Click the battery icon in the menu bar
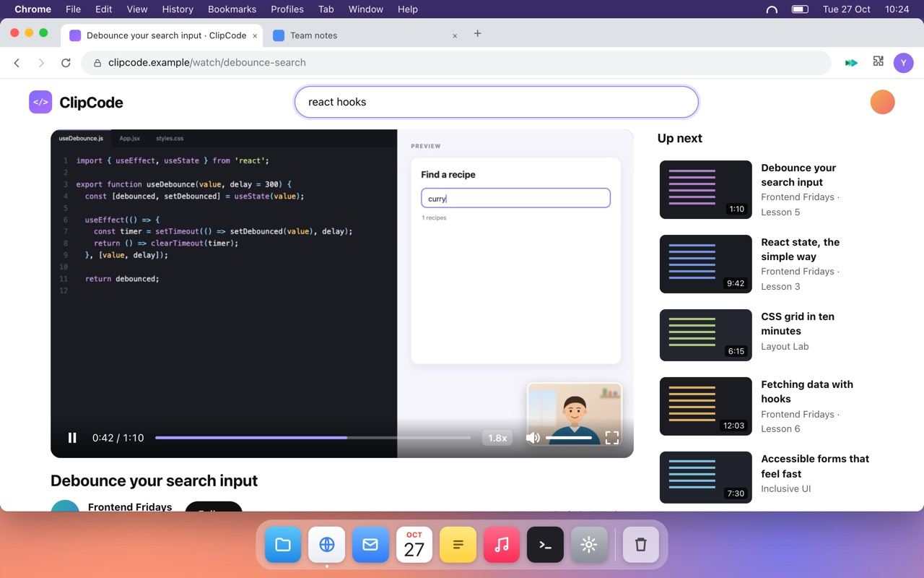This screenshot has height=578, width=924. (x=800, y=9)
